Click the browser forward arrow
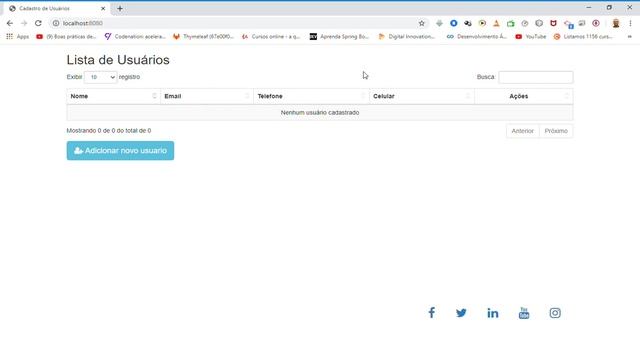Screen dimensions: 640x360 point(24,23)
